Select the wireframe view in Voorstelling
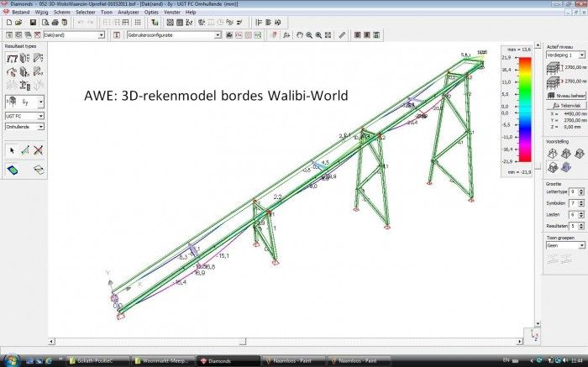Image resolution: width=588 pixels, height=367 pixels. click(553, 154)
